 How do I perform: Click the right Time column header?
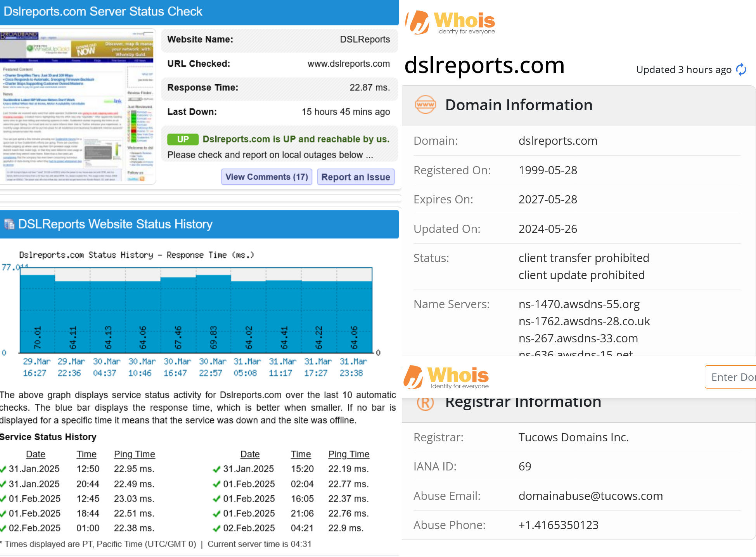coord(301,454)
